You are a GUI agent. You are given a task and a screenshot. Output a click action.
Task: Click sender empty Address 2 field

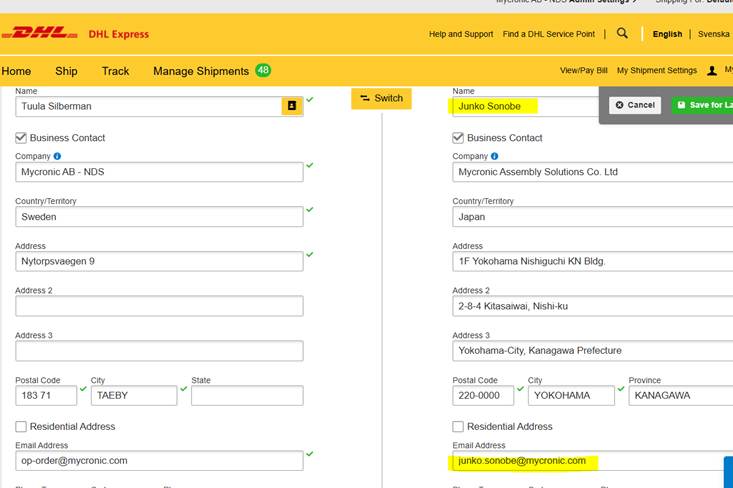coord(159,306)
